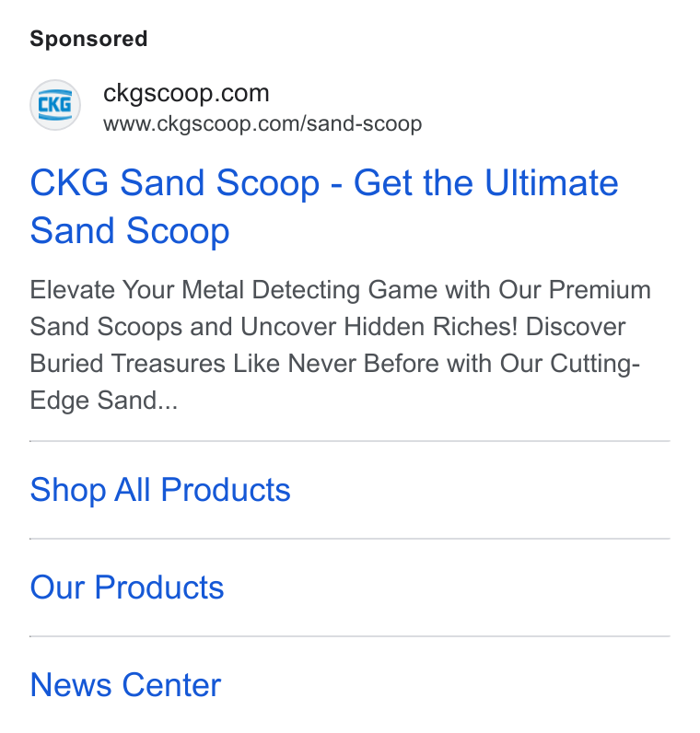Click the Sponsored label
700x733 pixels.
coord(88,39)
